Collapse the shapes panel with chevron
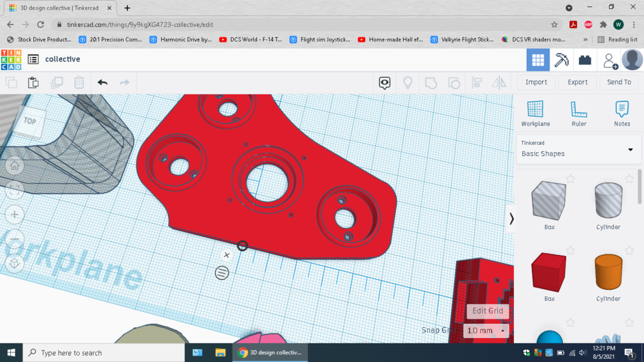The width and height of the screenshot is (644, 362). (x=511, y=219)
